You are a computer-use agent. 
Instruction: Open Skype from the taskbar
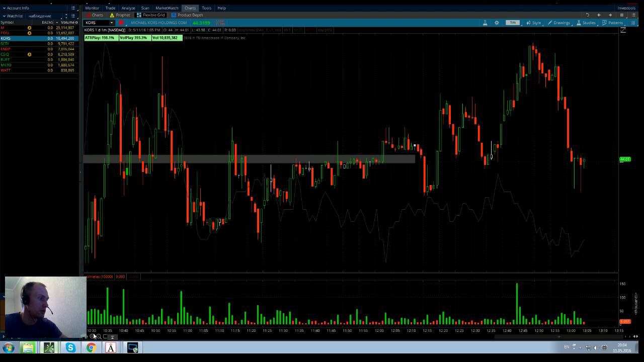click(70, 347)
